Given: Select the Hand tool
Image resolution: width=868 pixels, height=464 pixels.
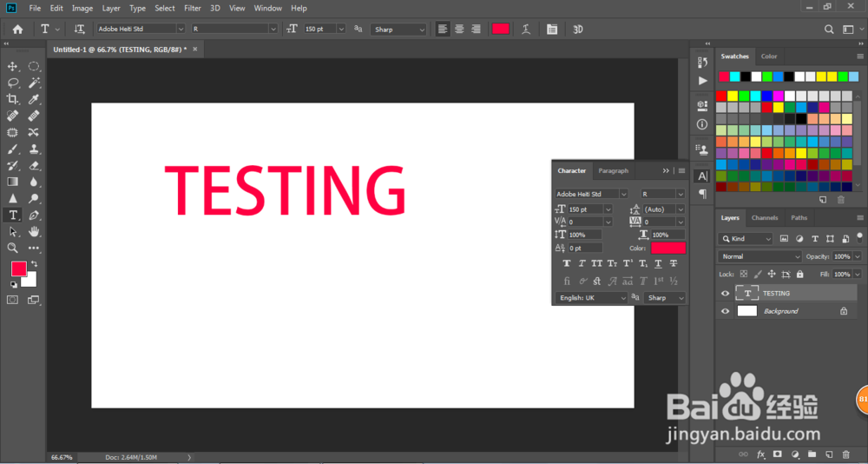Looking at the screenshot, I should point(34,231).
